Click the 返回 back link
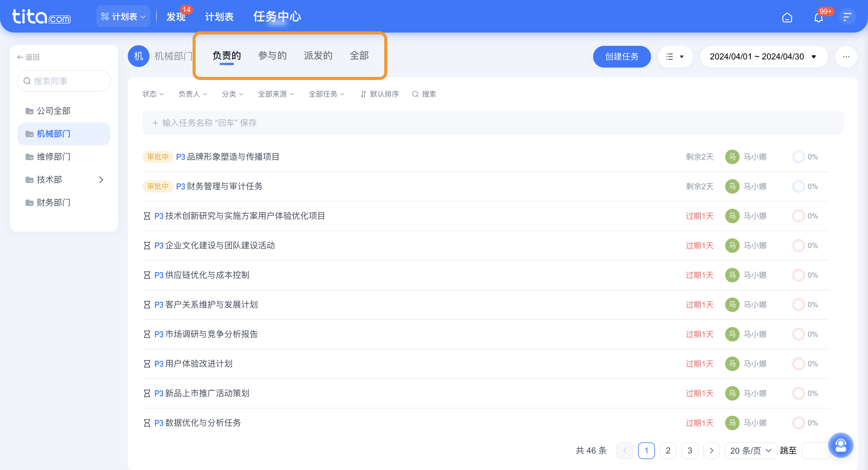 point(28,57)
